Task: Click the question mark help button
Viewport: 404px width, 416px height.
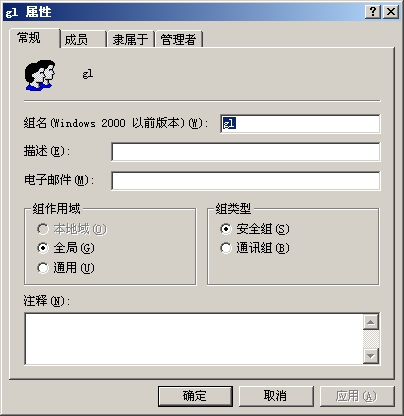Action: click(x=373, y=12)
